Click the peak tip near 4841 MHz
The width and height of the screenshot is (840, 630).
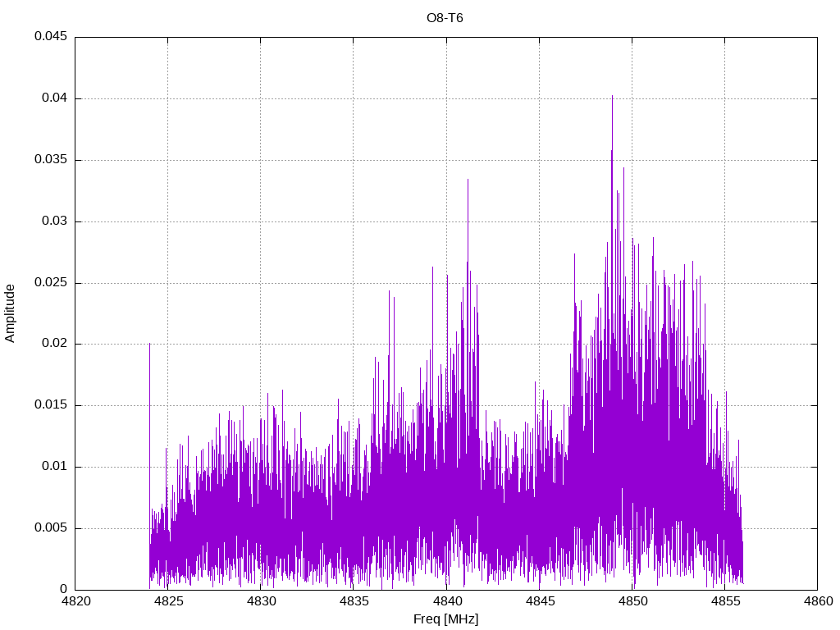(x=468, y=180)
